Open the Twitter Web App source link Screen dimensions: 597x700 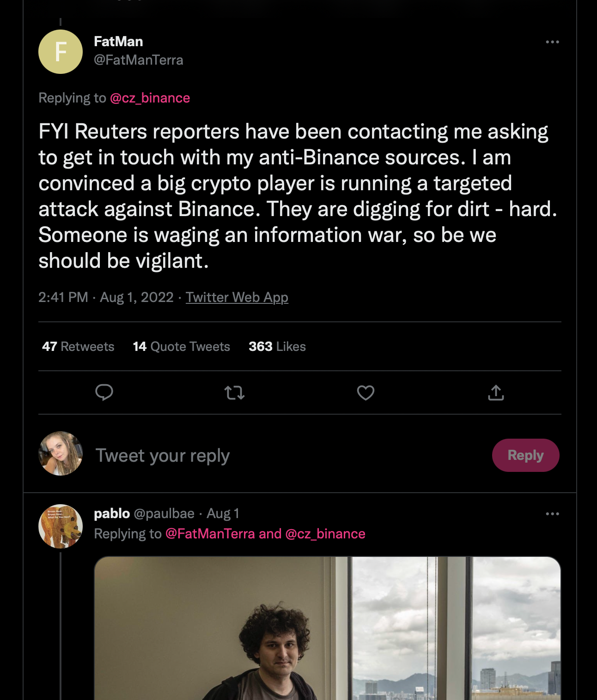point(237,297)
